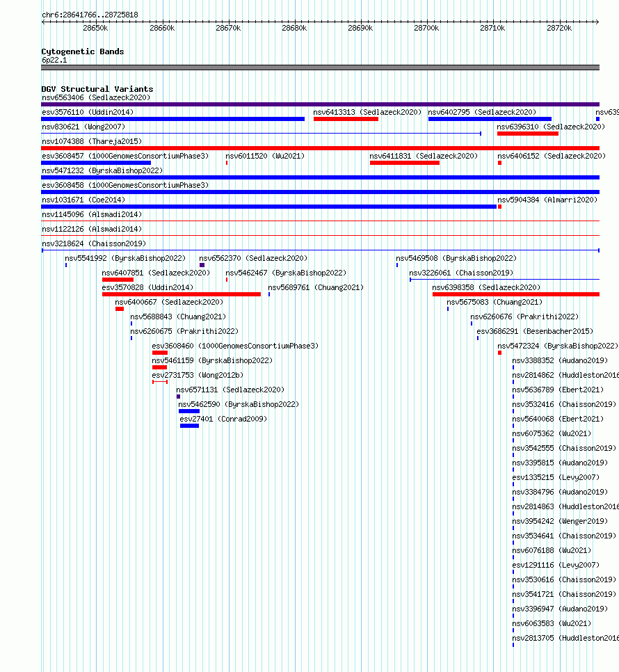Screen dimensions: 619x672
Task: Click the DGV Structural Variants track title
Action: click(97, 89)
